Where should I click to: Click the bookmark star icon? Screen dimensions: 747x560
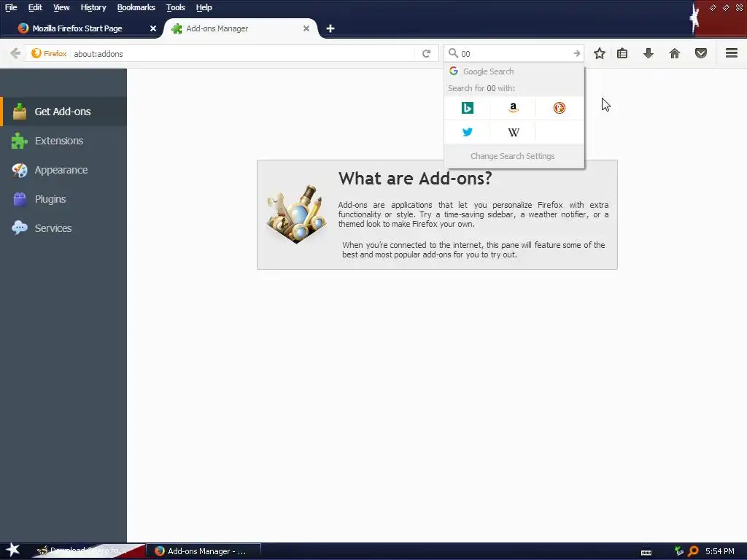600,53
